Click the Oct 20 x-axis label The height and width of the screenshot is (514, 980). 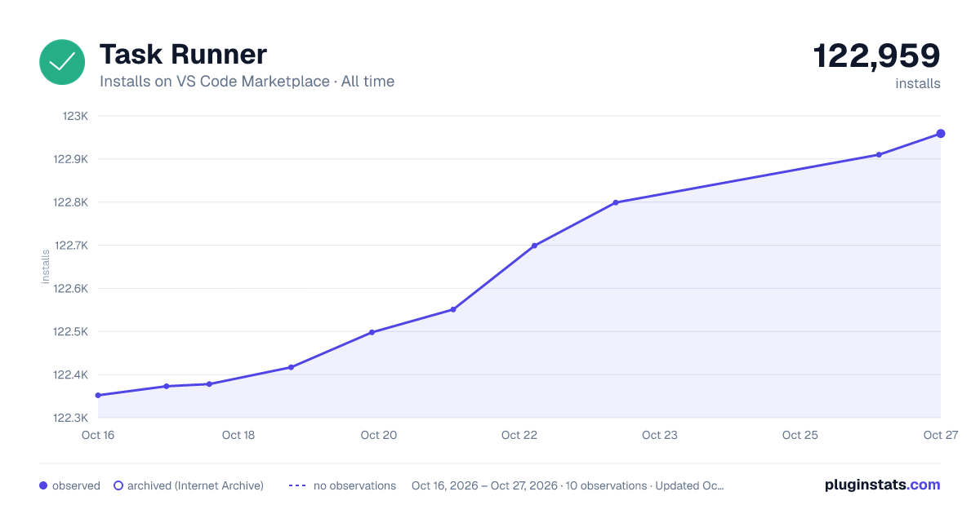379,435
